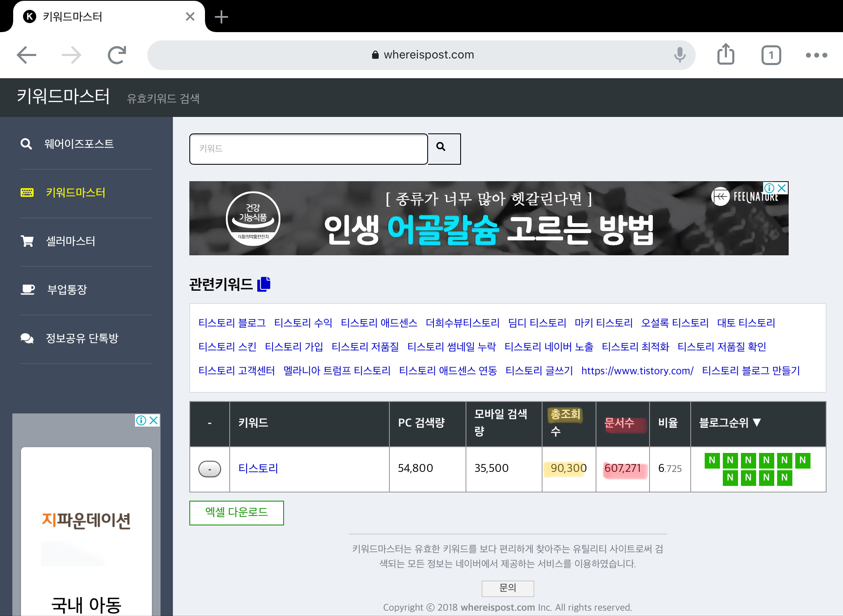Open 웨어이즈포스트 in the sidebar
The image size is (843, 616).
(x=79, y=144)
